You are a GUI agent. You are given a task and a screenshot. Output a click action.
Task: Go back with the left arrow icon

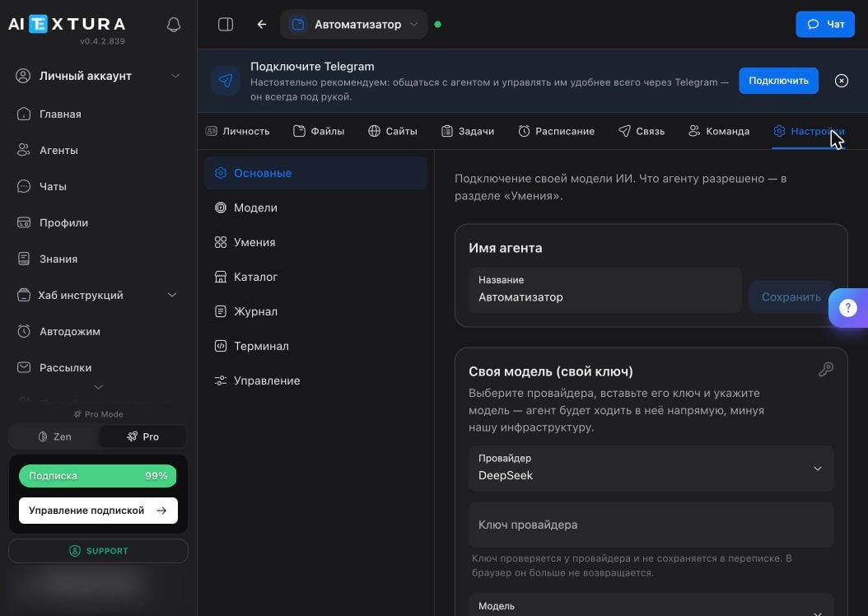[x=262, y=25]
